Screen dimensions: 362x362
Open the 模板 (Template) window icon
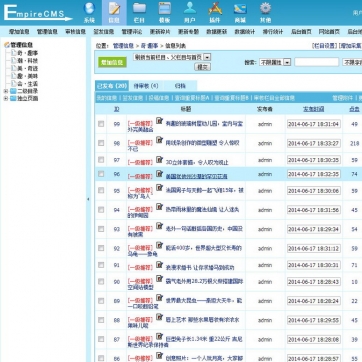point(165,9)
